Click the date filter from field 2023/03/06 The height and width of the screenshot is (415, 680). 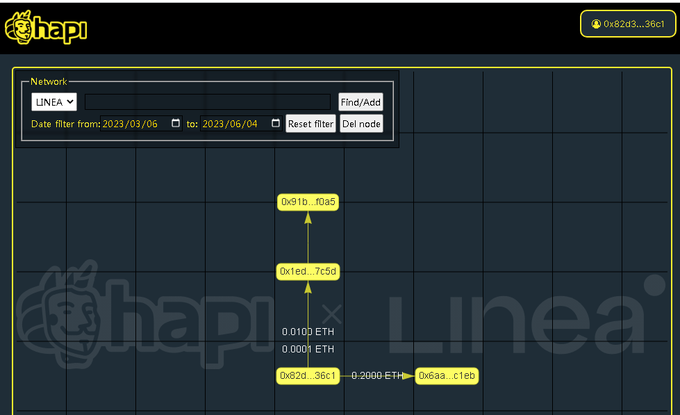point(141,124)
